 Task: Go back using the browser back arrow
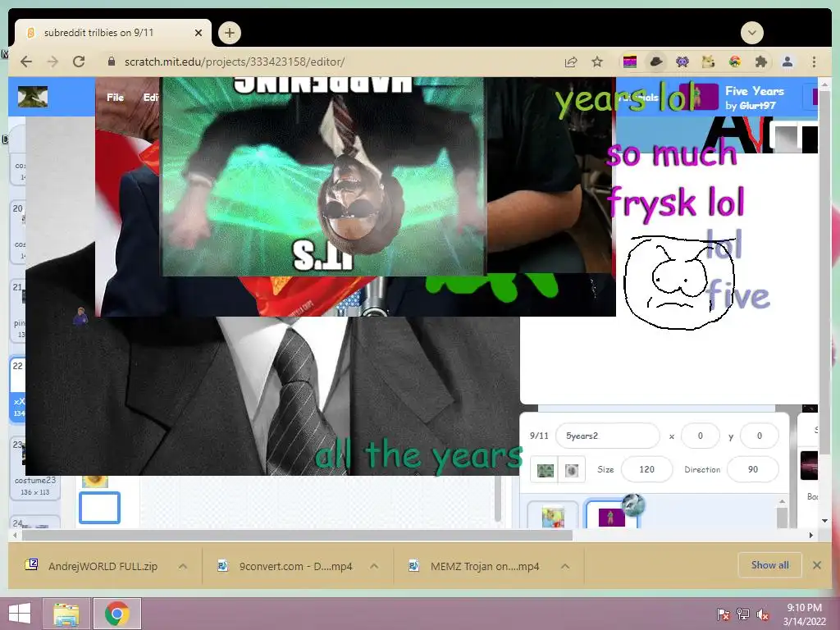(x=25, y=62)
